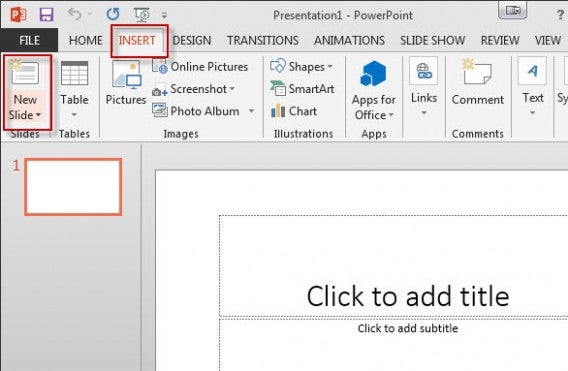Open the PowerPoint Help question mark
Image resolution: width=568 pixels, height=371 pixels.
(560, 15)
